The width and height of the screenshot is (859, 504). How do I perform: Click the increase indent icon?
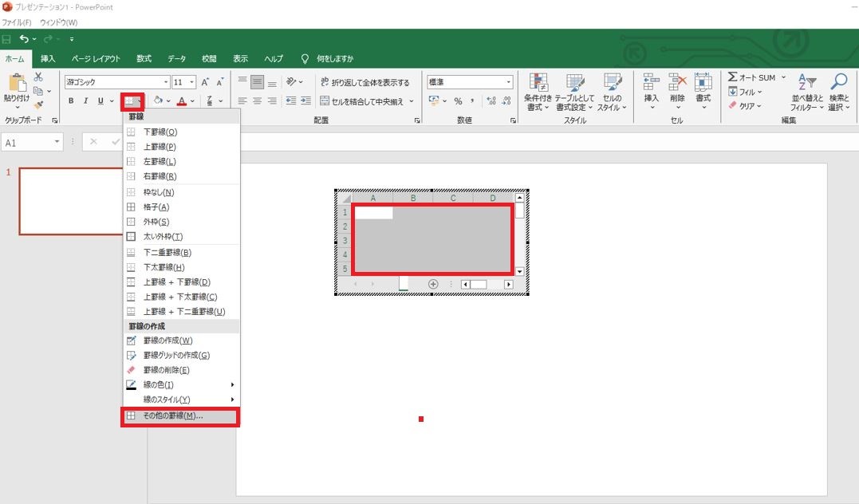click(305, 100)
